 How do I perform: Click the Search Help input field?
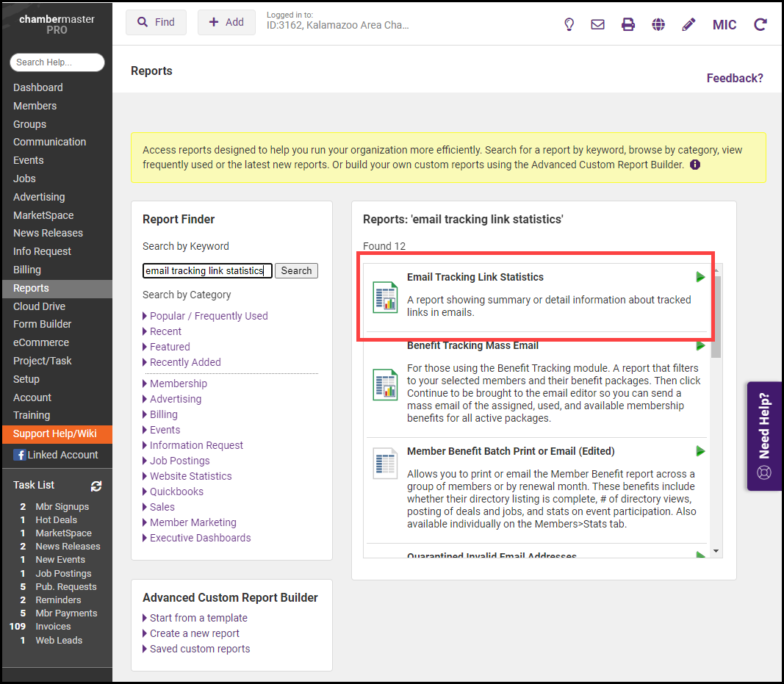coord(57,62)
